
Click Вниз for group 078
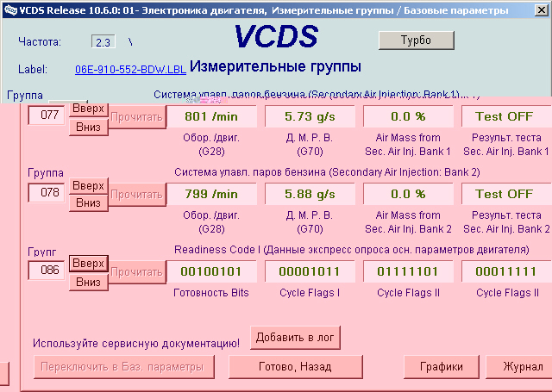[88, 202]
